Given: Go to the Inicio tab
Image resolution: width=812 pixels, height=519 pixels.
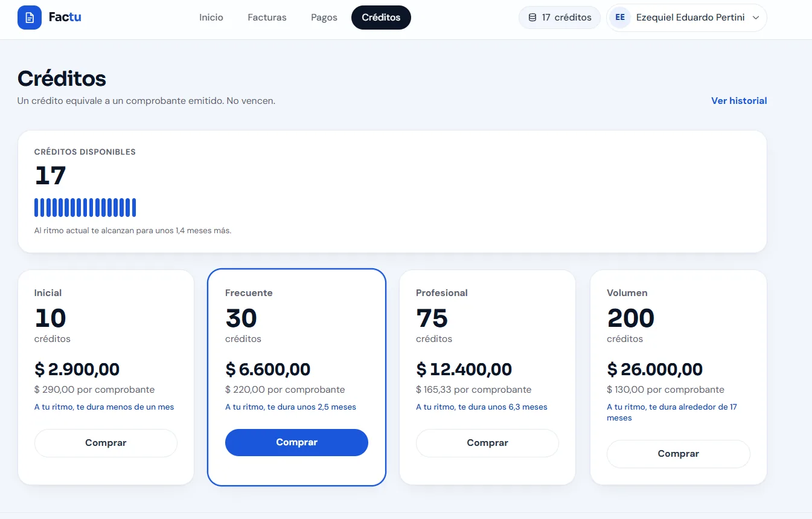Looking at the screenshot, I should pyautogui.click(x=211, y=18).
